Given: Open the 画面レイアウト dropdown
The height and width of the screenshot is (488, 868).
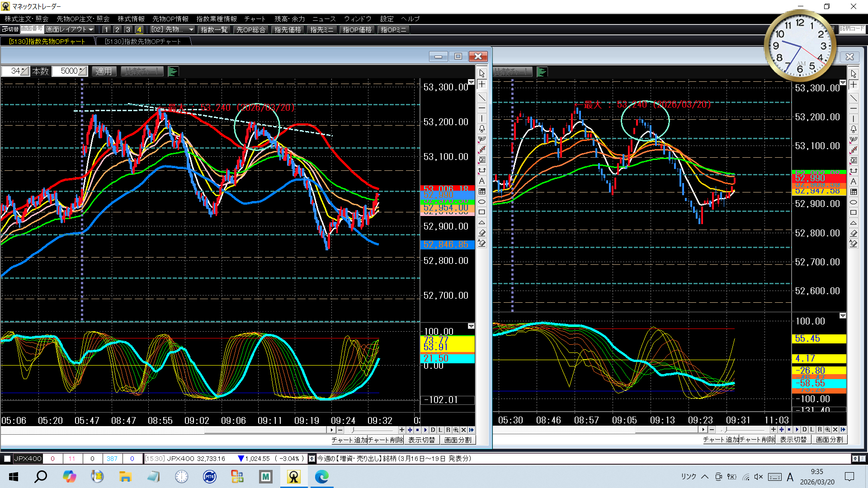Looking at the screenshot, I should (70, 29).
